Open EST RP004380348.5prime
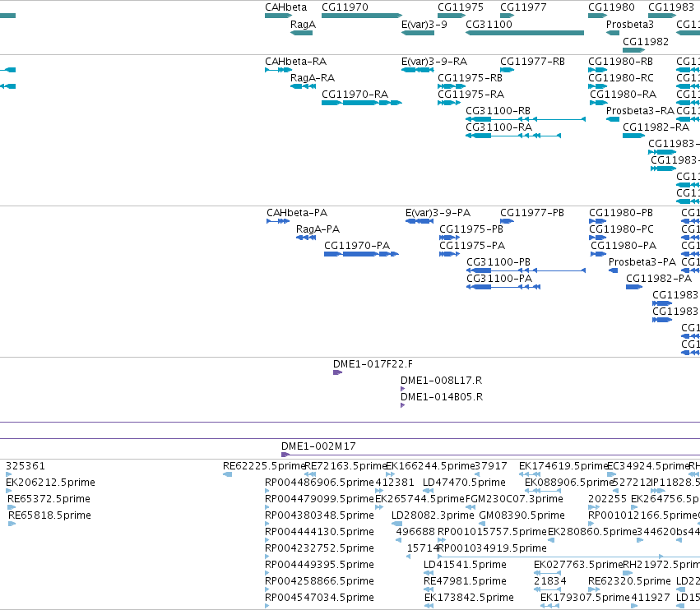Viewport: 700px width, 610px height. tap(267, 524)
